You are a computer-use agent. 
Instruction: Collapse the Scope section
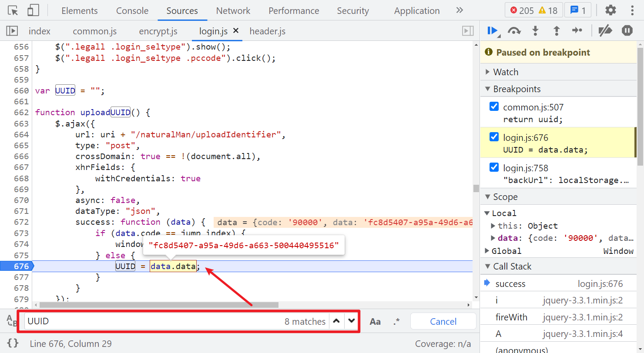[505, 197]
